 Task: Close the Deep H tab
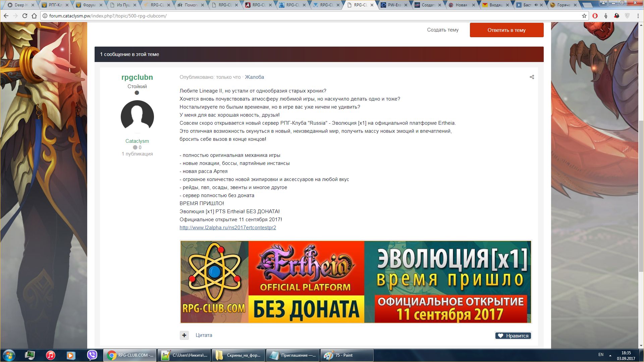(x=33, y=5)
